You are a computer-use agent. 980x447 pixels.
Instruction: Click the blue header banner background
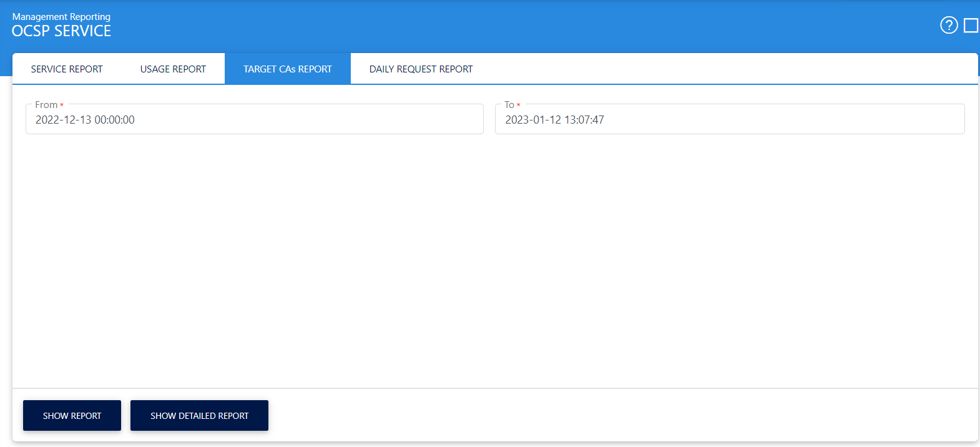point(499,25)
